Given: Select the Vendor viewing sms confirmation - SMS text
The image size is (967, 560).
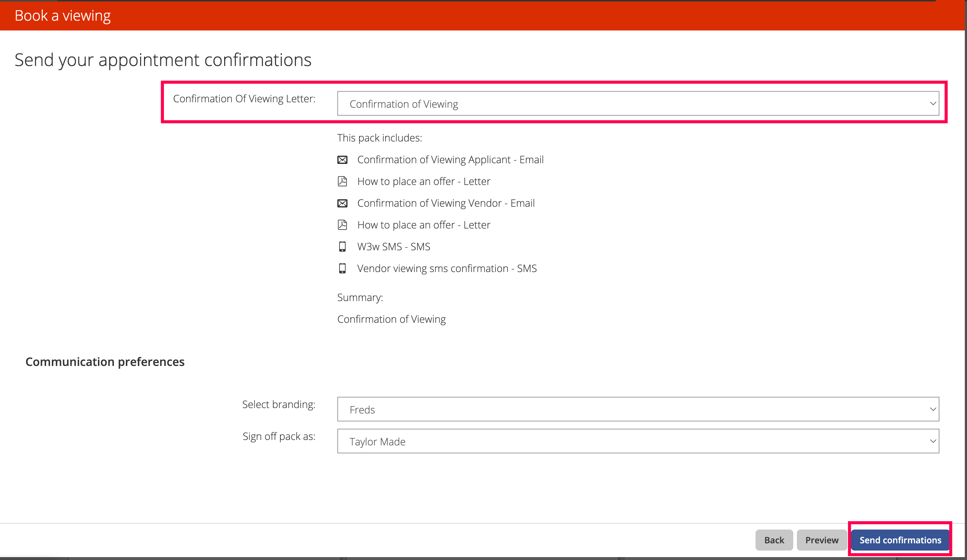Looking at the screenshot, I should click(447, 268).
